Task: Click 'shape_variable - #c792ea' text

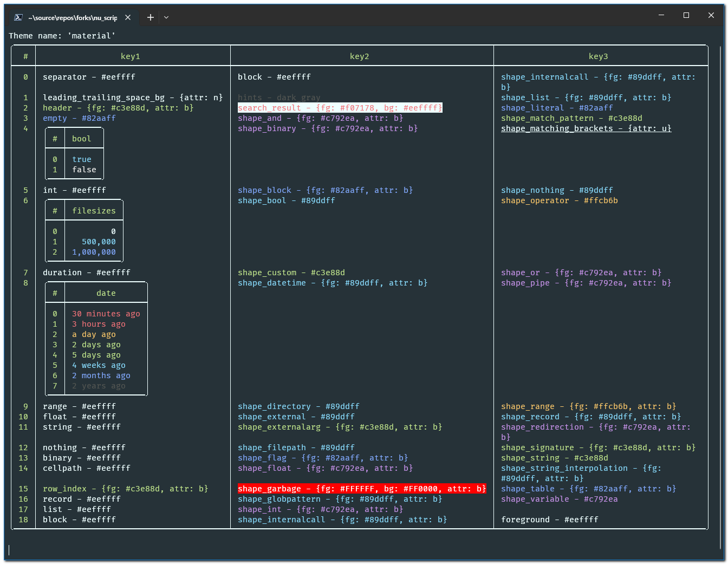Action: (560, 499)
